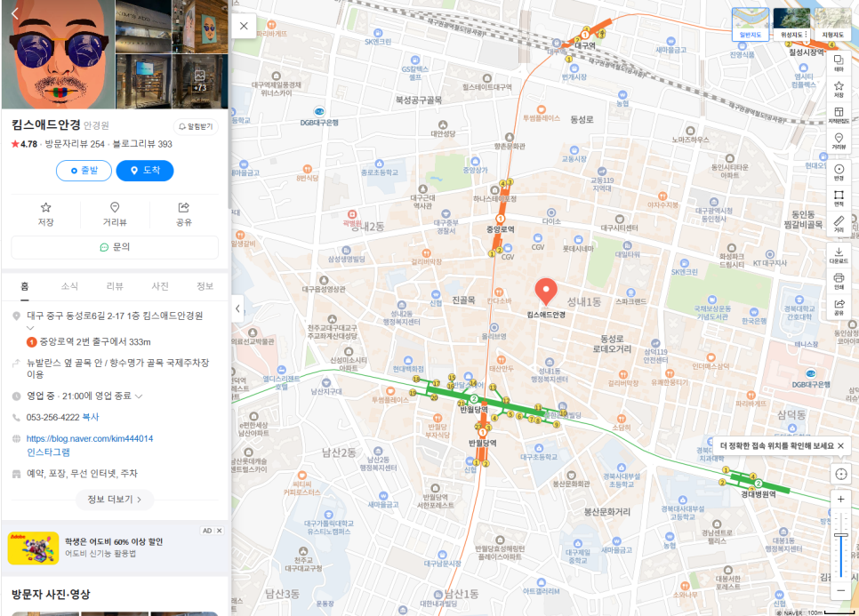Set 도착 as destination
The width and height of the screenshot is (859, 616).
click(145, 171)
